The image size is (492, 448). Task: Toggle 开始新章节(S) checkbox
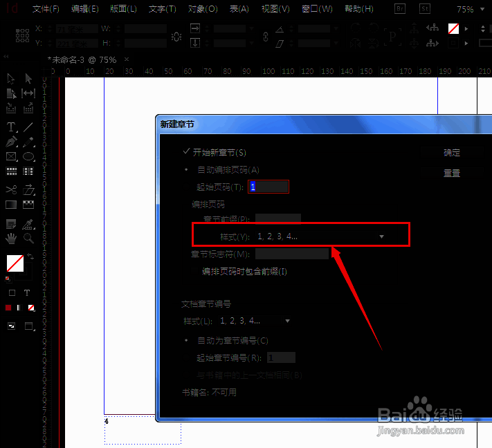tap(186, 151)
